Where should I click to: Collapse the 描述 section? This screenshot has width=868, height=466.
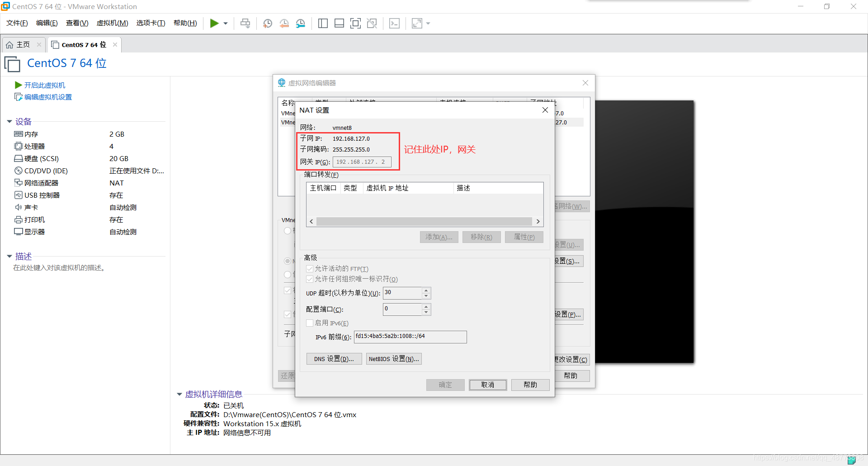9,257
